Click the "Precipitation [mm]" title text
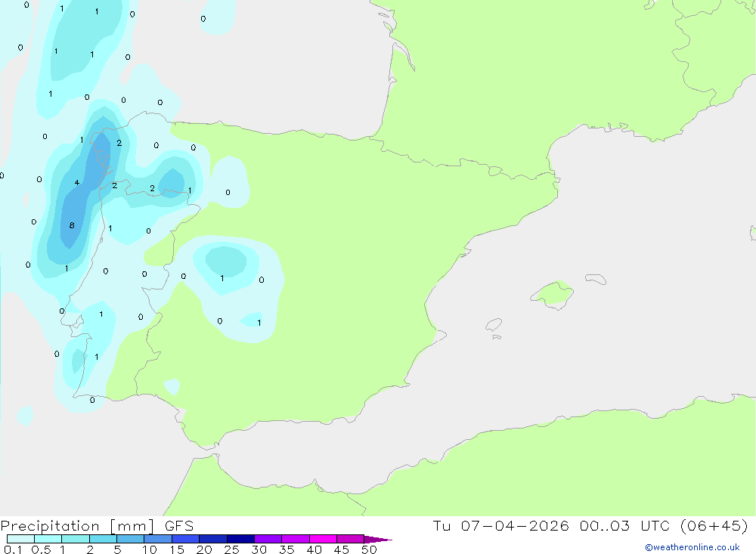This screenshot has height=554, width=756. (77, 526)
